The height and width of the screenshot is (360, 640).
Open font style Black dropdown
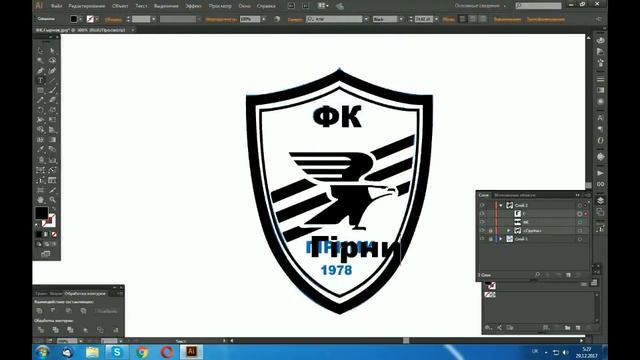point(401,19)
